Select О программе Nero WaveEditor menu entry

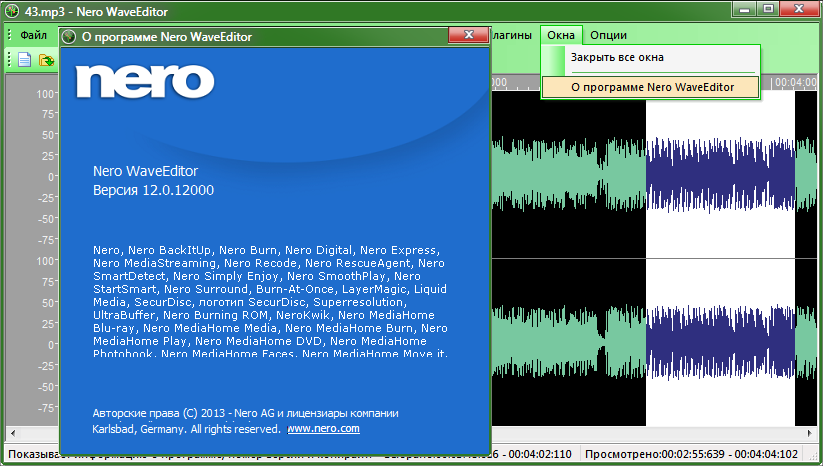[x=651, y=87]
